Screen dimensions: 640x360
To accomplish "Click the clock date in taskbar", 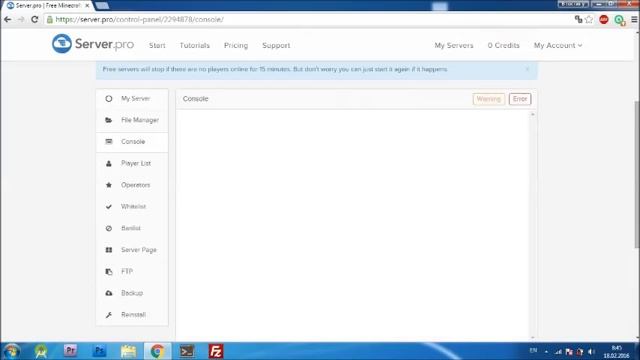I will coord(616,352).
